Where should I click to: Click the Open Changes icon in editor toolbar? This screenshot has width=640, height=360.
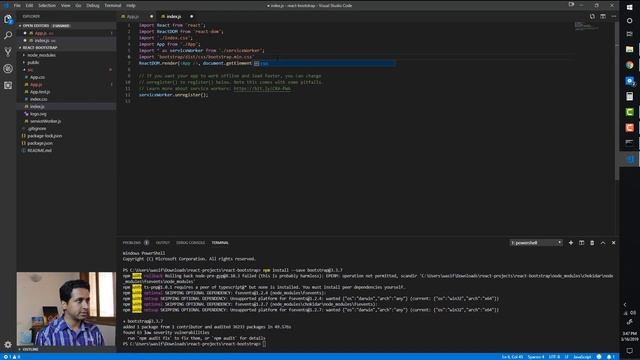[592, 16]
